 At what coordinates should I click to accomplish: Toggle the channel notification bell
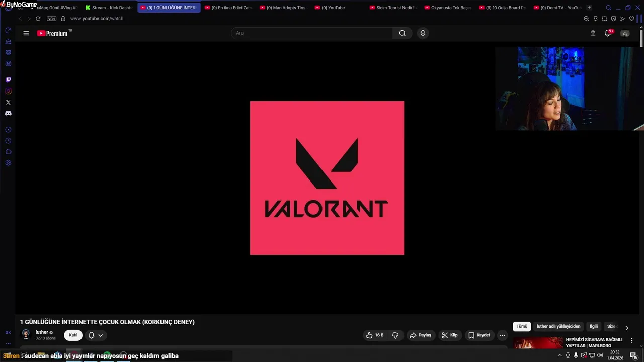(x=91, y=335)
